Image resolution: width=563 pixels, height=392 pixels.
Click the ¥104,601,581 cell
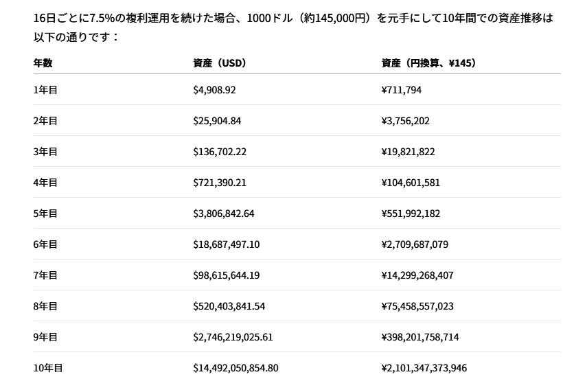click(411, 183)
